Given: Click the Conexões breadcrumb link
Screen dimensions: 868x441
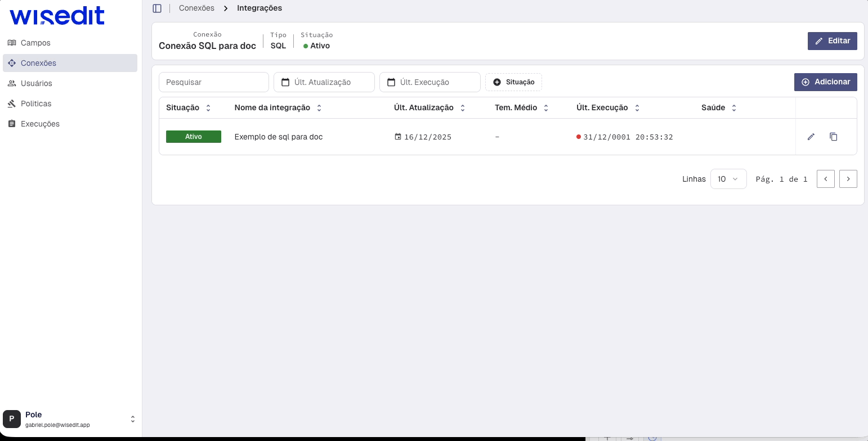Looking at the screenshot, I should pos(196,8).
